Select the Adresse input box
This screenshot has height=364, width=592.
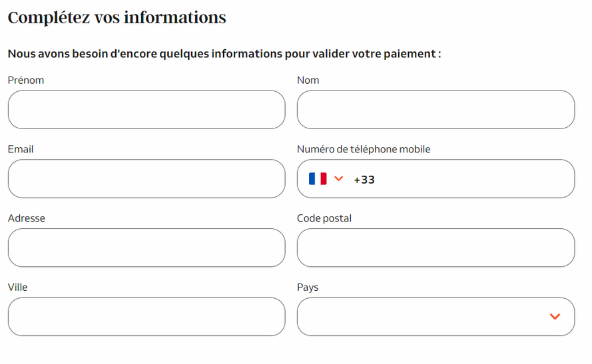coord(147,248)
